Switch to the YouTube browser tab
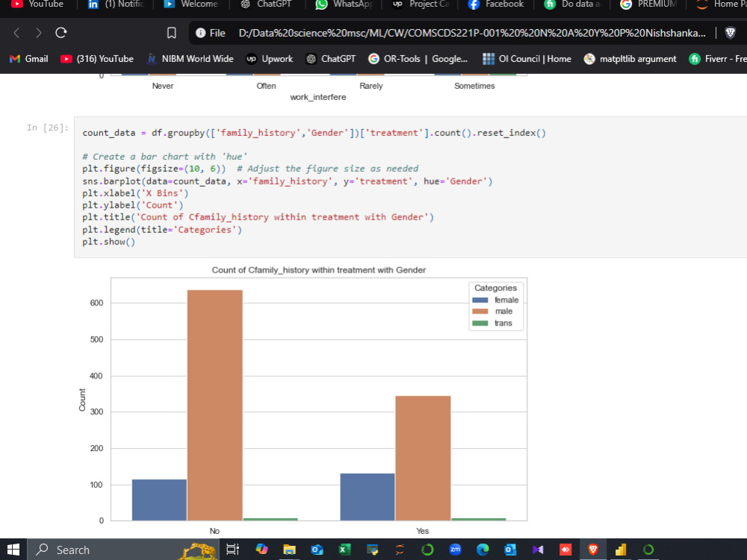This screenshot has width=747, height=560. (38, 4)
